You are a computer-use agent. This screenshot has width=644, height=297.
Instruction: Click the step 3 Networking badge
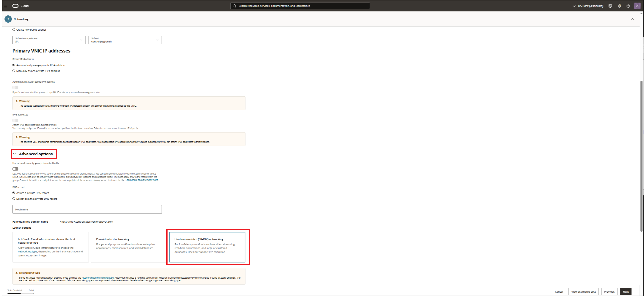[x=8, y=19]
